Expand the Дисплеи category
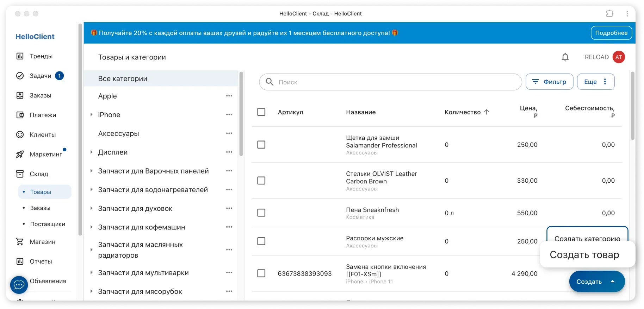The width and height of the screenshot is (644, 309). 91,152
